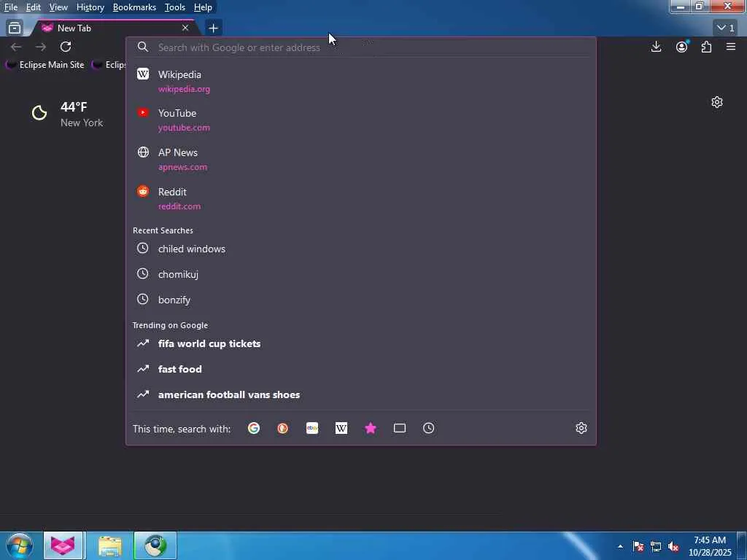This screenshot has height=560, width=747.
Task: Search open tabs with the tab icon
Action: [400, 428]
